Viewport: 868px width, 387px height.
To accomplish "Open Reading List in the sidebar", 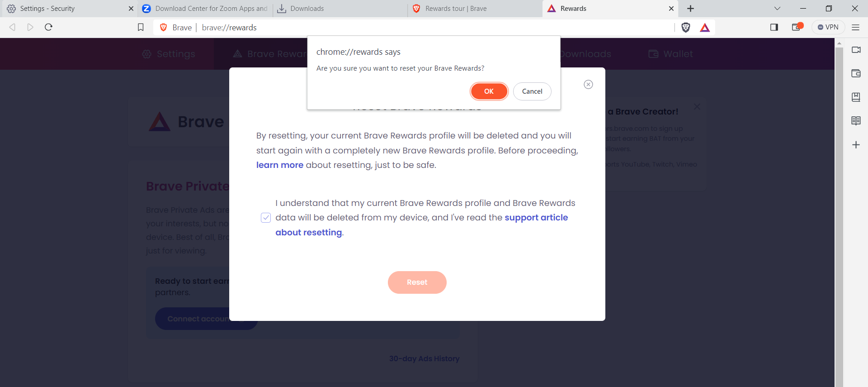I will click(856, 120).
